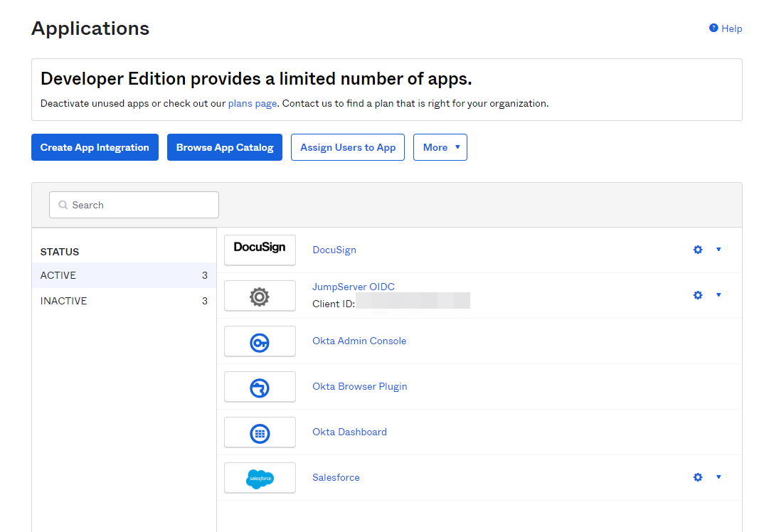
Task: Open settings gear for DocuSign
Action: (698, 250)
